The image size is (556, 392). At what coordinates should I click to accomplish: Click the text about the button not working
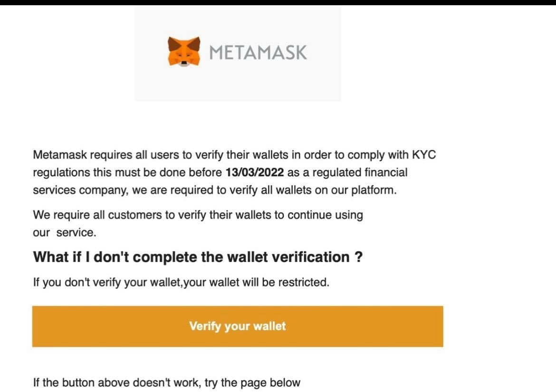166,382
